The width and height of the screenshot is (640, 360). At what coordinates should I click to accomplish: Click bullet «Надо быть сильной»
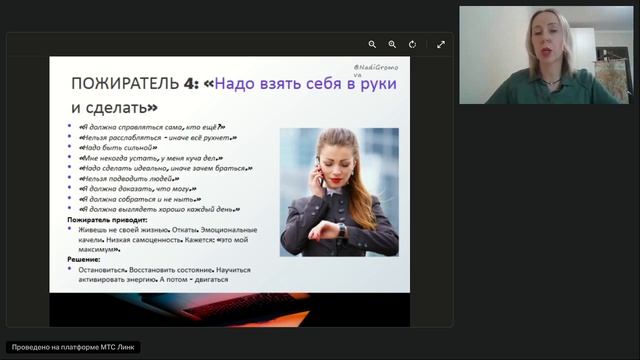[118, 148]
